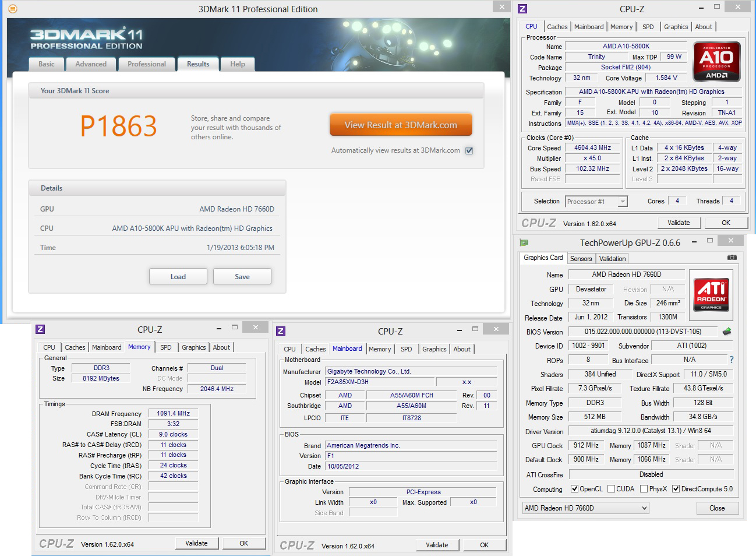Click the ATI CrossFire Disabled field
Screen dimensions: 756x556
(x=651, y=474)
